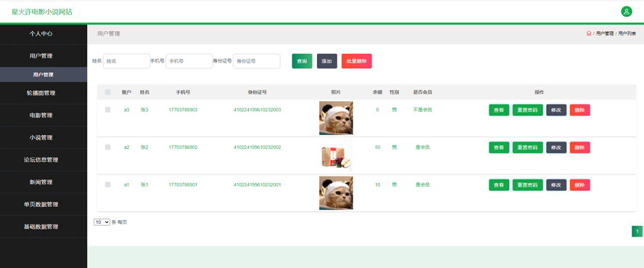This screenshot has width=644, height=268.
Task: Open 基础数据管理 in the sidebar
Action: click(41, 227)
